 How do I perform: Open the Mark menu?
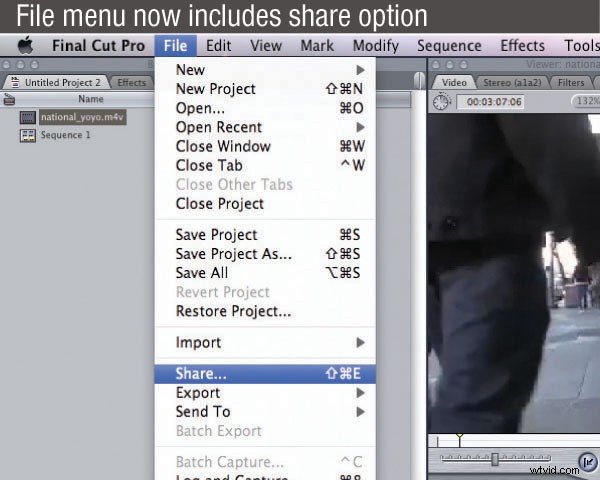(x=317, y=46)
